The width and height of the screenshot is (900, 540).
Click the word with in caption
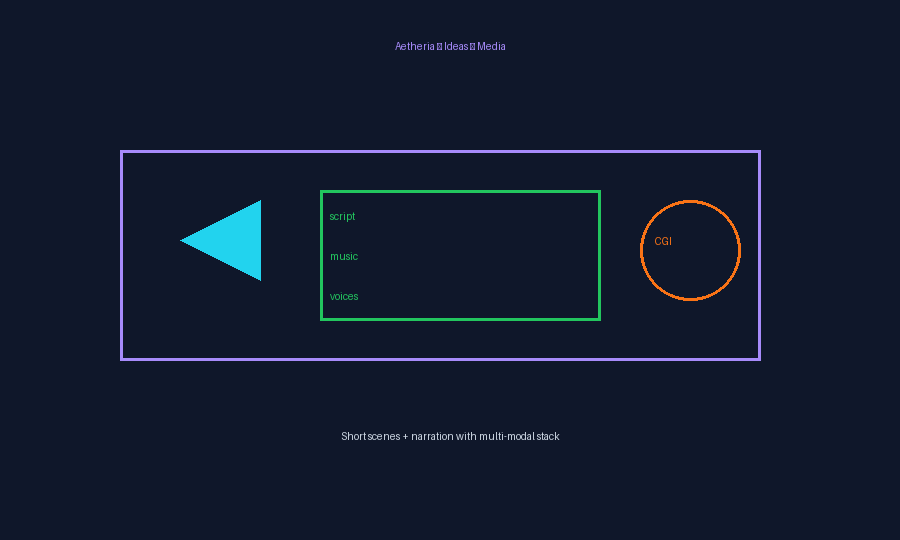[466, 437]
